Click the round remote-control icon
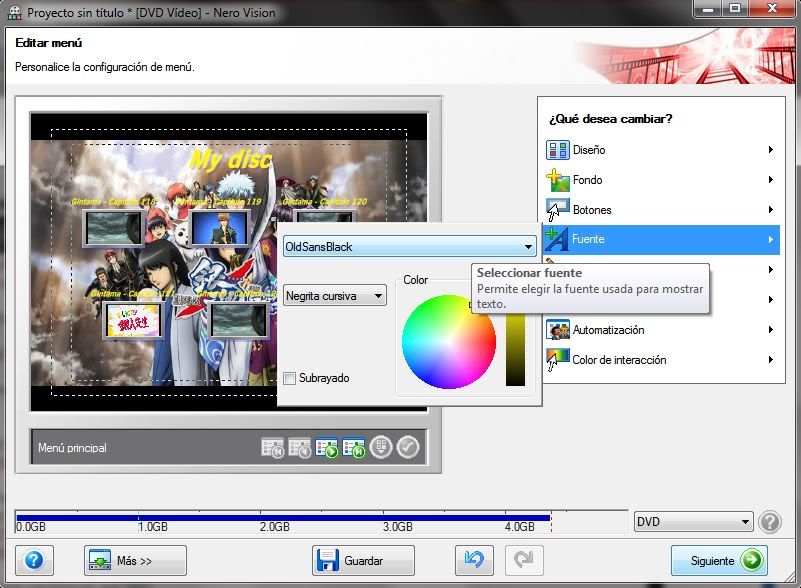Viewport: 801px width, 588px height. (x=381, y=447)
